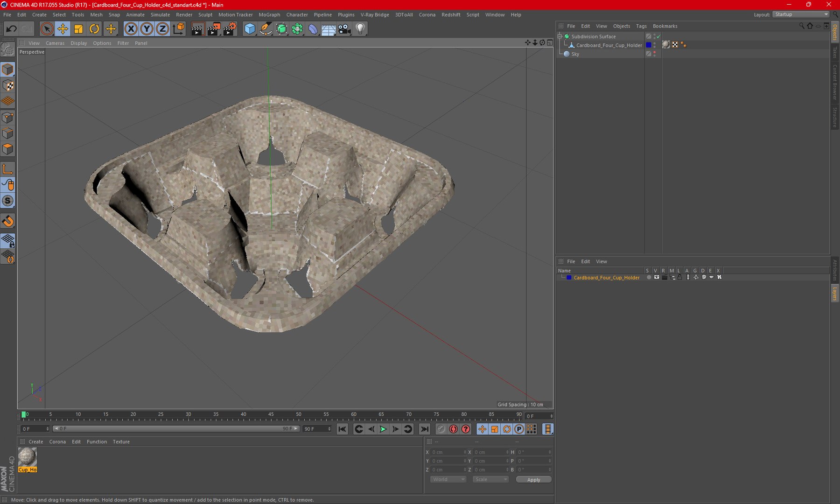Select the Rotate tool
Image resolution: width=840 pixels, height=504 pixels.
click(94, 29)
